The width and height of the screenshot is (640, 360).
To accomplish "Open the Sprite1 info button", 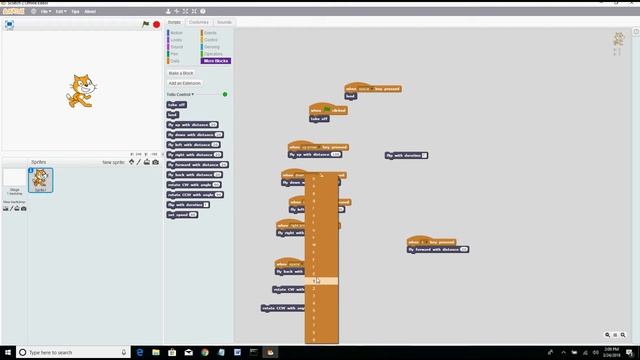I will tap(31, 170).
